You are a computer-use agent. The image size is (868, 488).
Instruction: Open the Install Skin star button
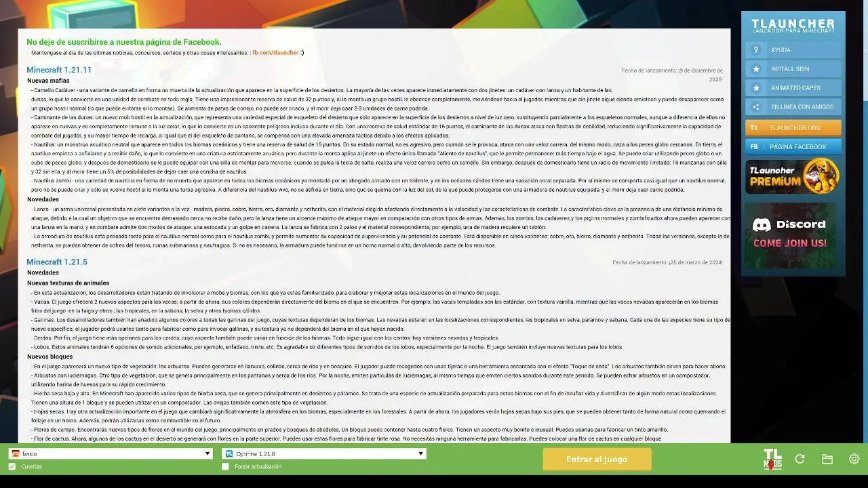click(793, 69)
